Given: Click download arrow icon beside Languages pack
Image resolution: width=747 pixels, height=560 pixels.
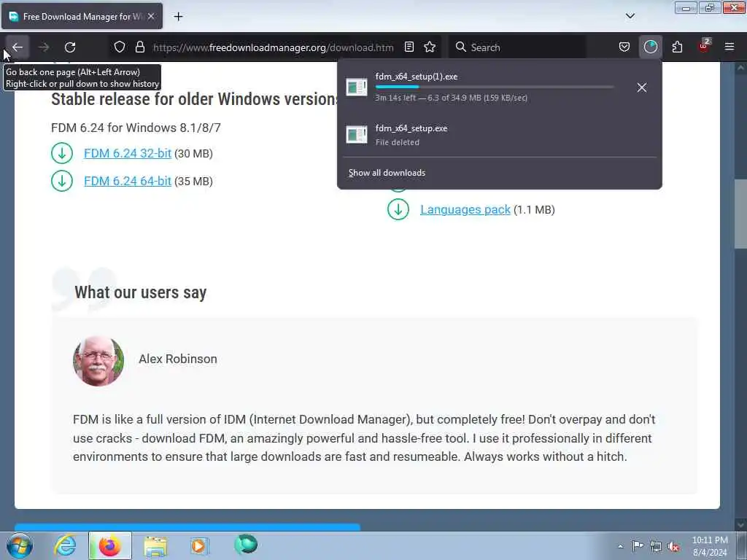Looking at the screenshot, I should 398,209.
